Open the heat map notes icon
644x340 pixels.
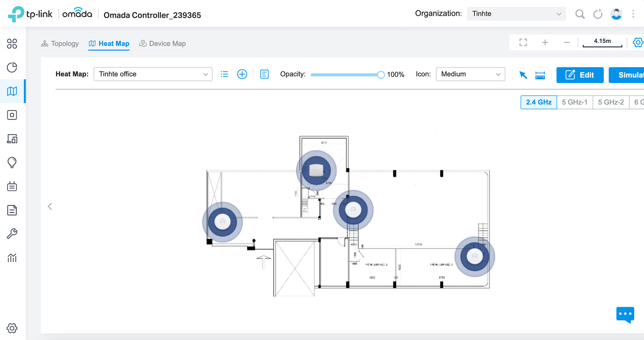[x=264, y=74]
